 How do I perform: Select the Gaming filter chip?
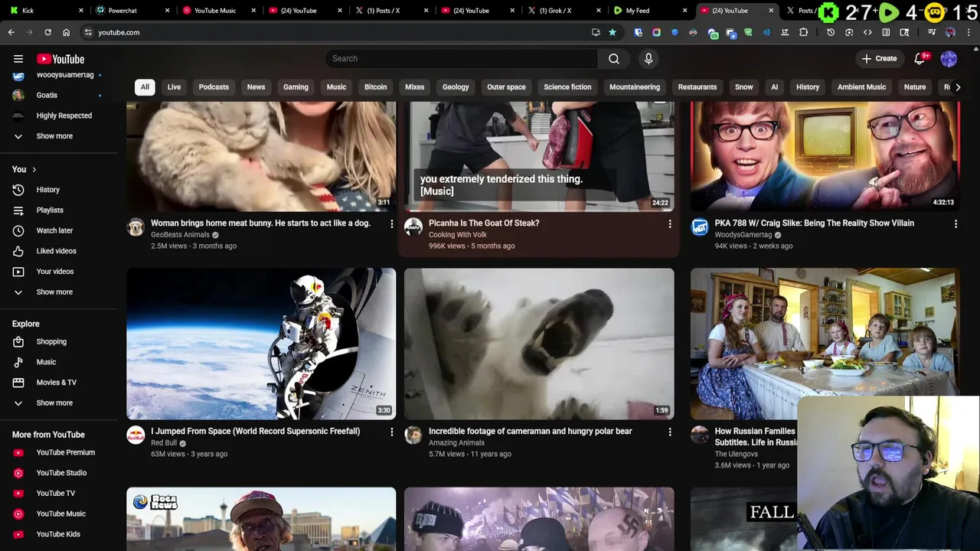click(x=296, y=87)
